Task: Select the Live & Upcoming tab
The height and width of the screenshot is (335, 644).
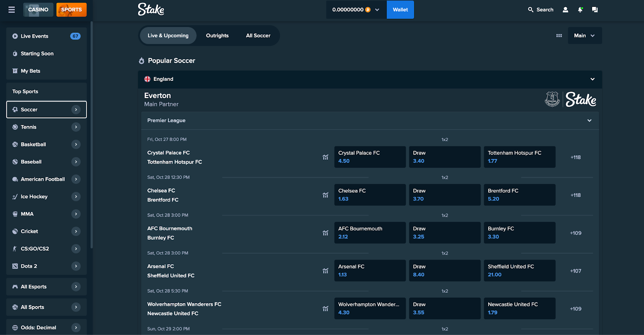Action: 168,36
